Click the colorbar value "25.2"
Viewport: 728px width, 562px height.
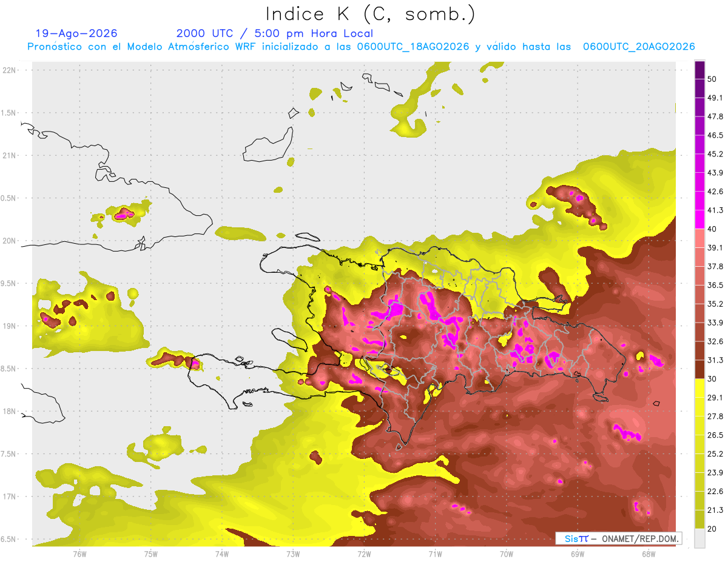pyautogui.click(x=715, y=454)
